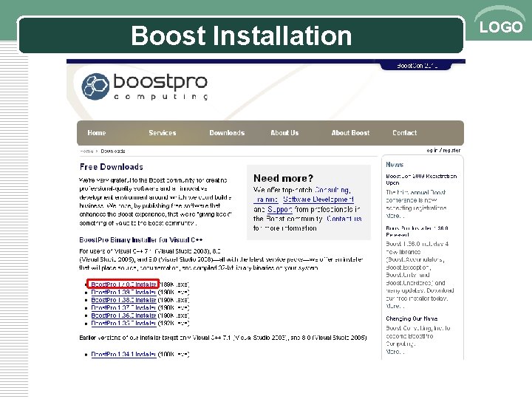Click BoostPro Binary Installer for Visual C++ heading
Screen dimensions: 532x399
click(141, 240)
